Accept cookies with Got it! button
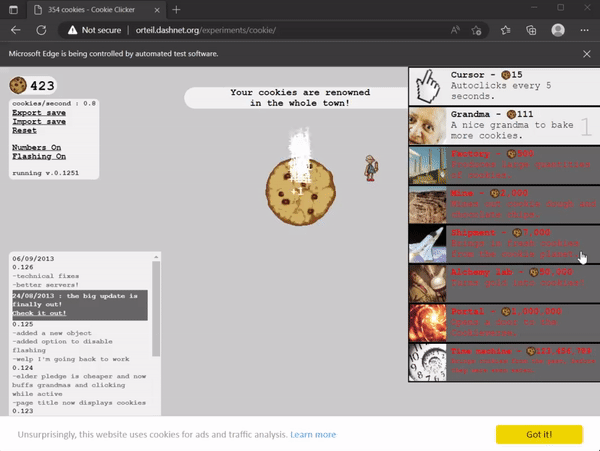The height and width of the screenshot is (451, 600). click(x=539, y=435)
